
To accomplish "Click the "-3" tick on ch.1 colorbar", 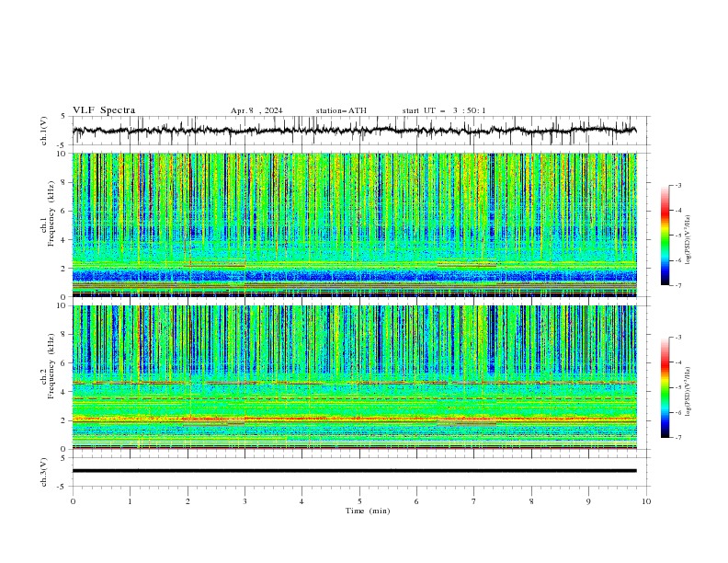I will click(677, 185).
